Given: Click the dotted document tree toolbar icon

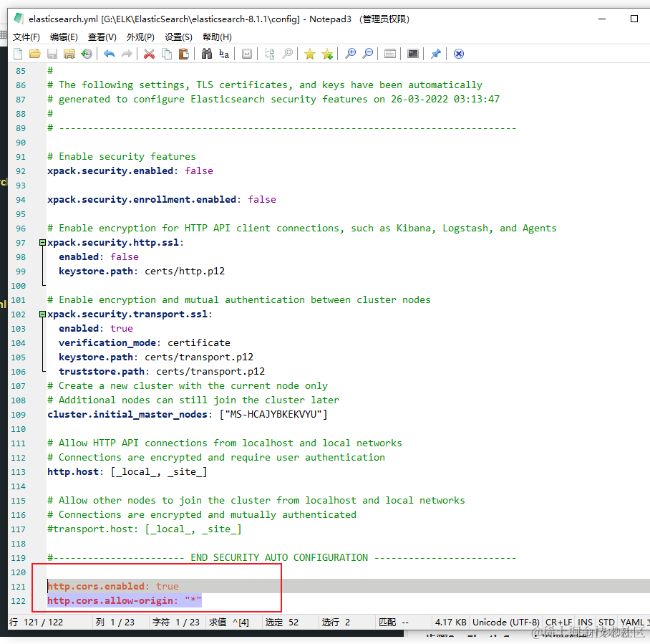Looking at the screenshot, I should [x=270, y=54].
